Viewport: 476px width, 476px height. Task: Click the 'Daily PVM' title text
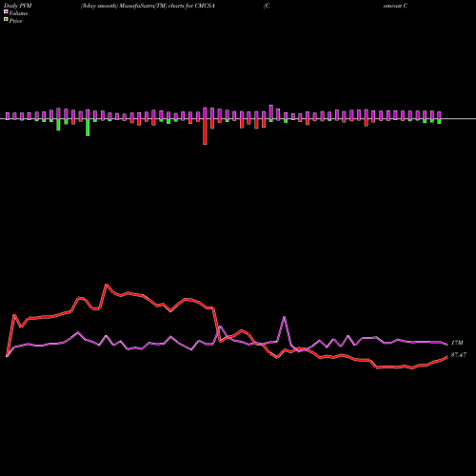click(18, 6)
